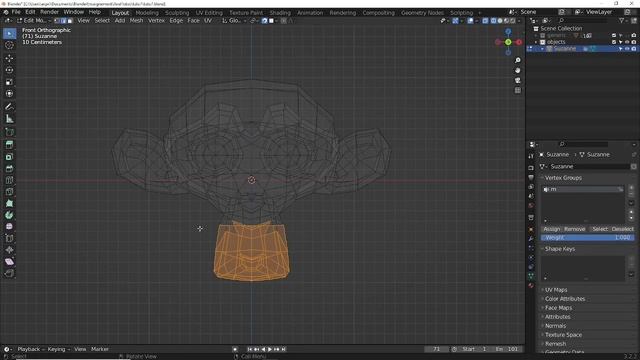Toggle viewport overlays
Screen dimensions: 640x360
(x=471, y=20)
